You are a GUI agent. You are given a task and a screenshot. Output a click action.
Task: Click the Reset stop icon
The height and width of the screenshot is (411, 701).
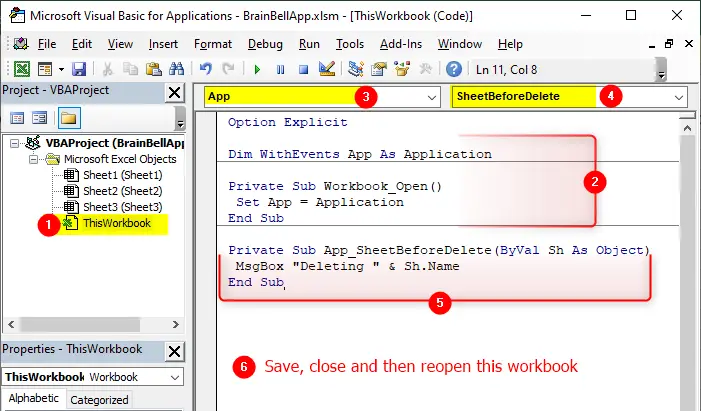point(304,70)
